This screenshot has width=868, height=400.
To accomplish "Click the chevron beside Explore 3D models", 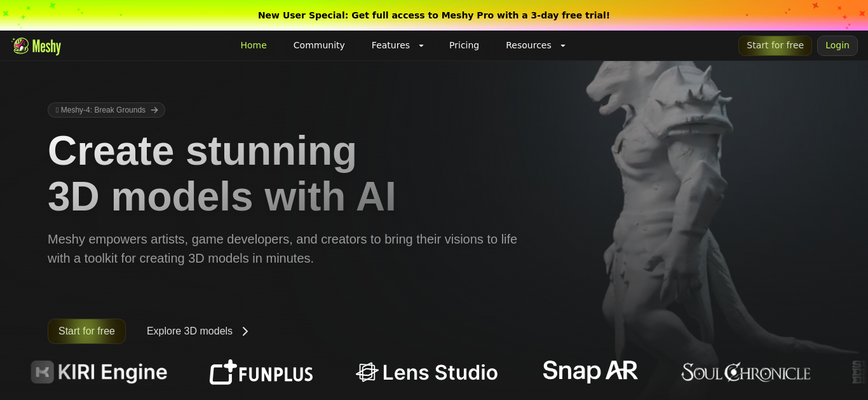I will tap(245, 331).
